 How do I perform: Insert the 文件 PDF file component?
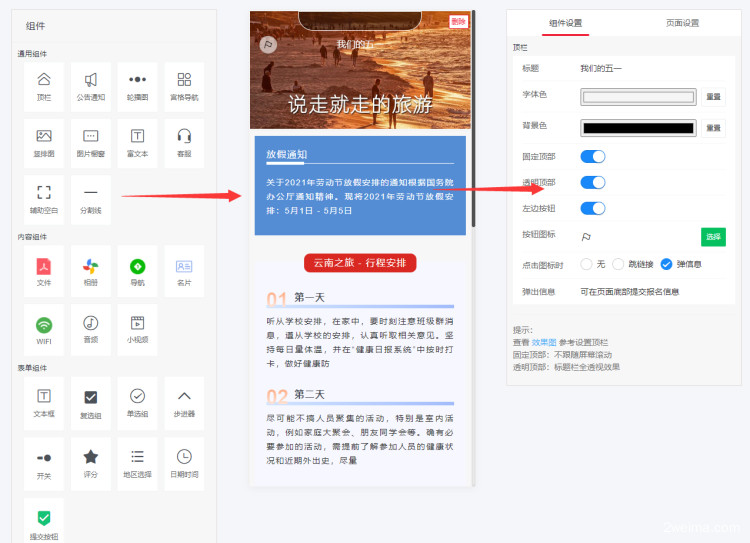click(44, 270)
